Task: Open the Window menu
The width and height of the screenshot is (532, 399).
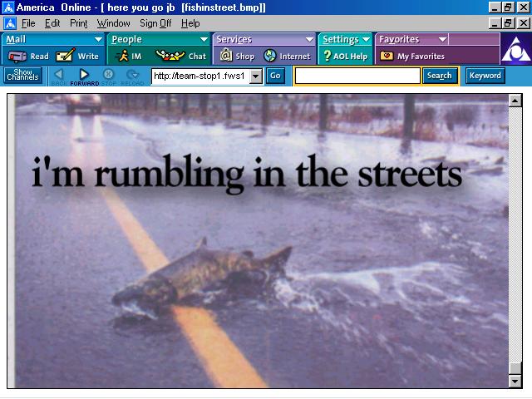Action: 113,23
